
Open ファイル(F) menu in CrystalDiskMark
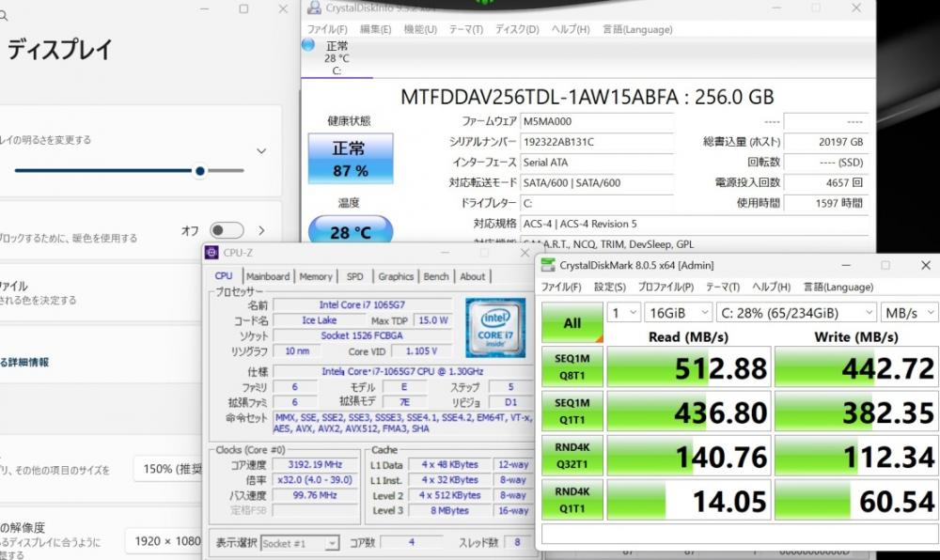(x=561, y=287)
